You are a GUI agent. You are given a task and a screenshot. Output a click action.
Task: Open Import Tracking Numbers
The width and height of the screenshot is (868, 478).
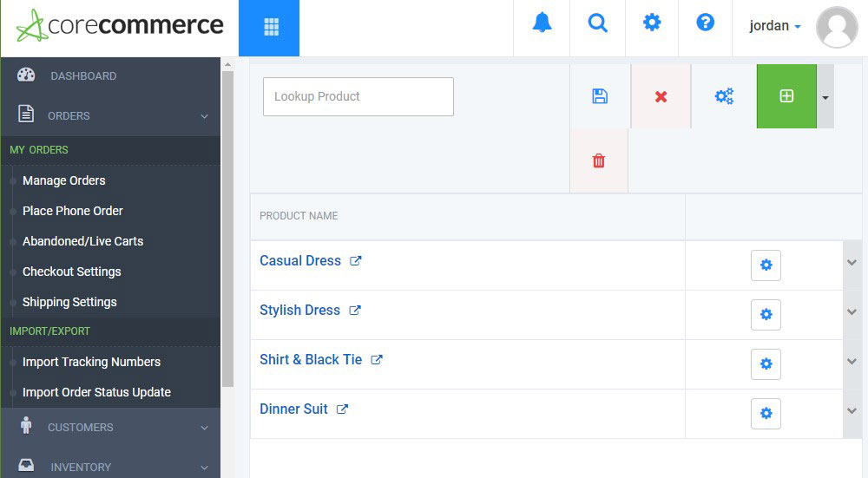point(91,362)
